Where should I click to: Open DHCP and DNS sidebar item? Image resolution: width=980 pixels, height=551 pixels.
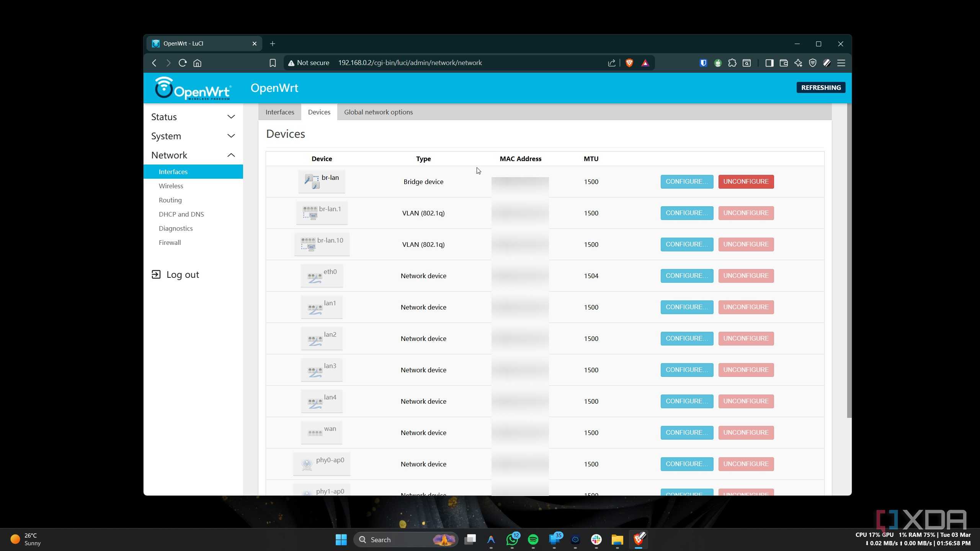[181, 214]
